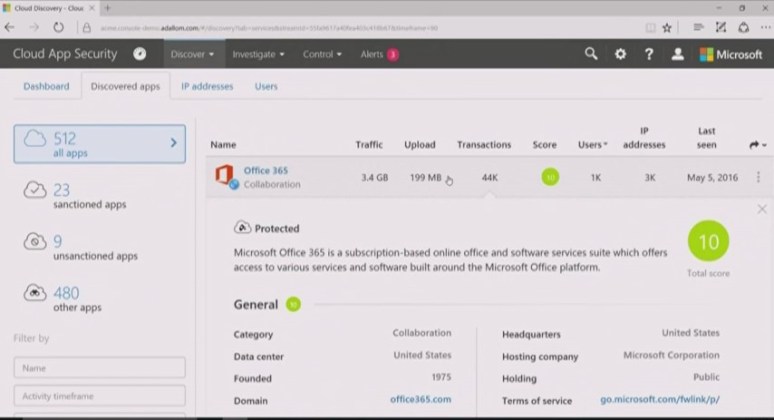
Task: Open the Discover dropdown menu
Action: [x=192, y=54]
